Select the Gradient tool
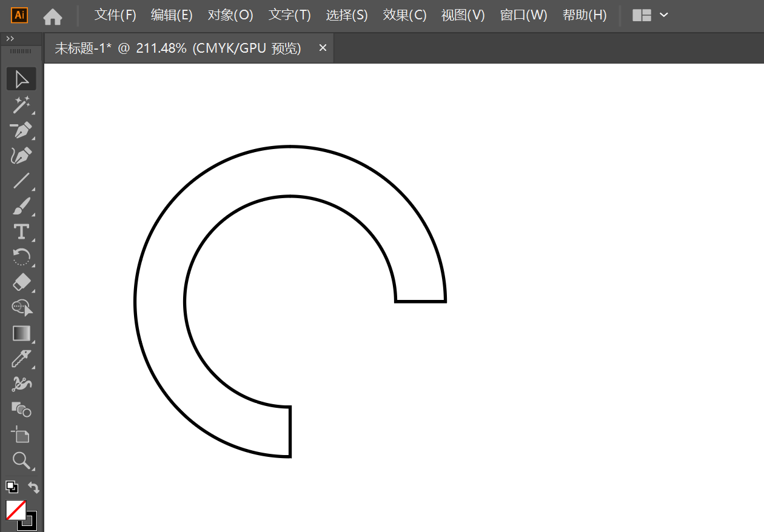Screen dimensions: 764x532 pyautogui.click(x=21, y=333)
